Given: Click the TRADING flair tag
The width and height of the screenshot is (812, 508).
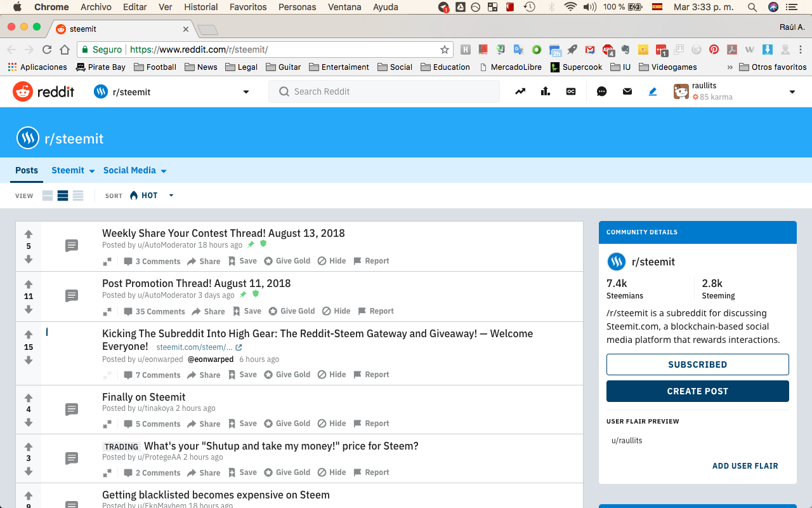Looking at the screenshot, I should click(121, 446).
